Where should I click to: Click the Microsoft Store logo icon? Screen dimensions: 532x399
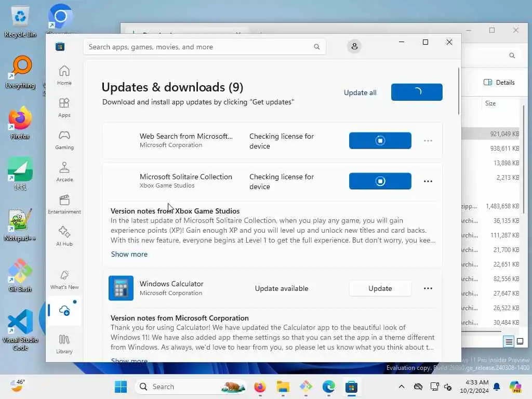click(x=60, y=47)
